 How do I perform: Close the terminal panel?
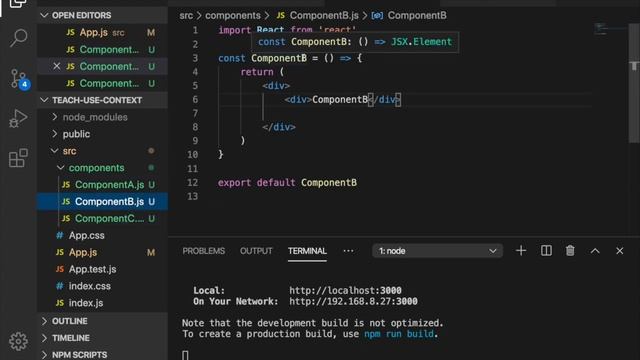620,251
